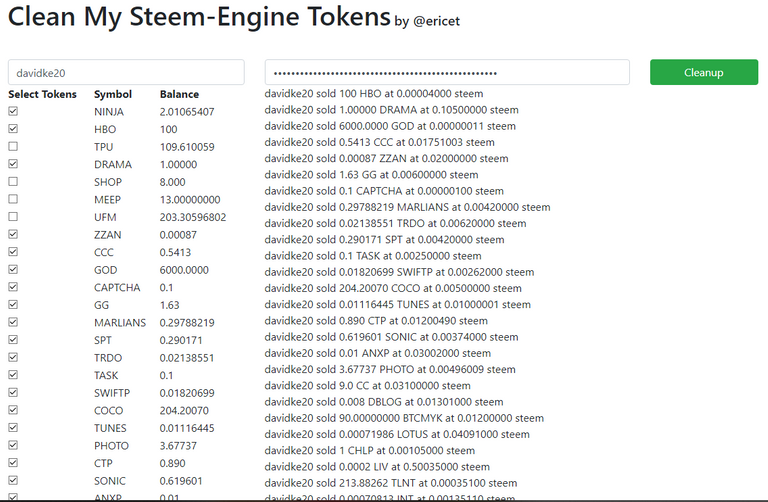Uncheck the DRAMA token checkbox
The height and width of the screenshot is (502, 768).
tap(13, 164)
